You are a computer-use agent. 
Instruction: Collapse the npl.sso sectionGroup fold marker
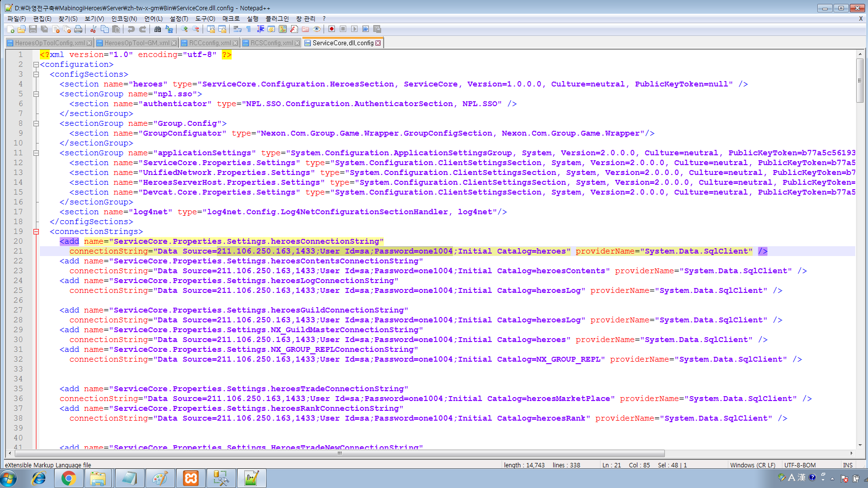tap(36, 94)
